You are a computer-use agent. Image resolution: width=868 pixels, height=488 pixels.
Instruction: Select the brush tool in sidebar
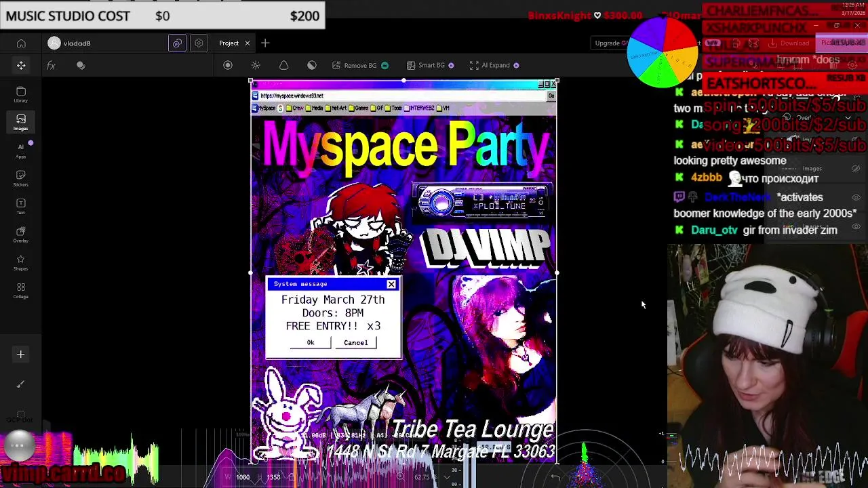click(21, 384)
